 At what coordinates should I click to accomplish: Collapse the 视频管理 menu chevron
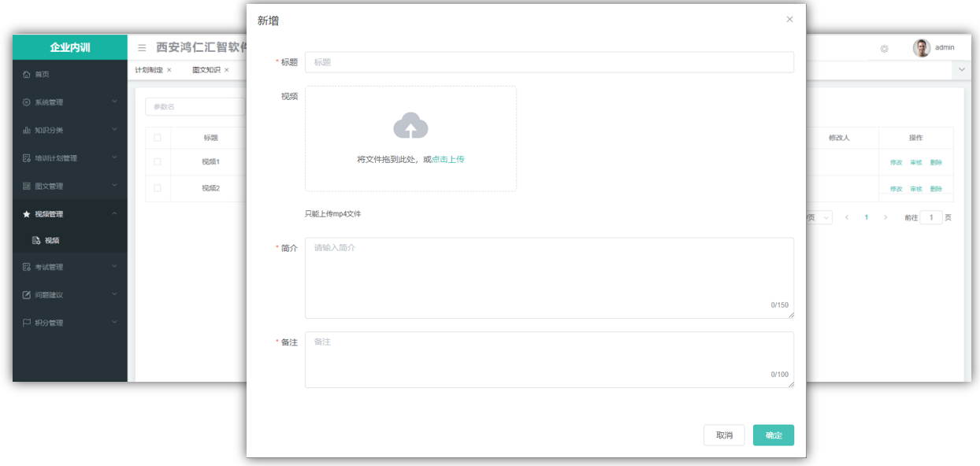114,213
